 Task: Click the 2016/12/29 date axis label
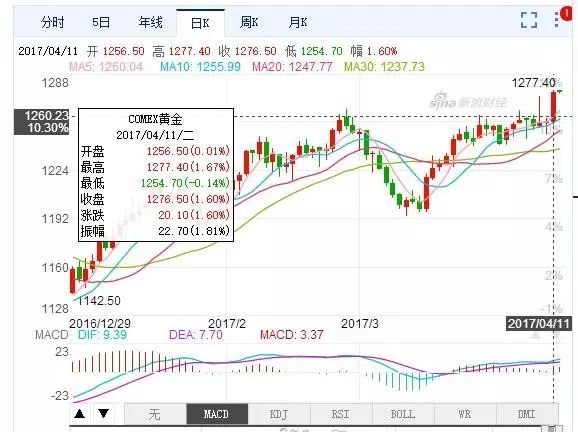click(100, 324)
